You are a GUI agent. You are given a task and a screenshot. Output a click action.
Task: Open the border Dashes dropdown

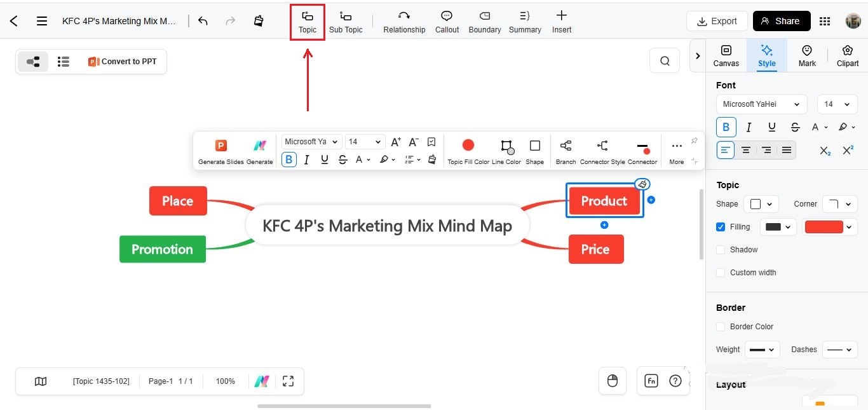(840, 350)
